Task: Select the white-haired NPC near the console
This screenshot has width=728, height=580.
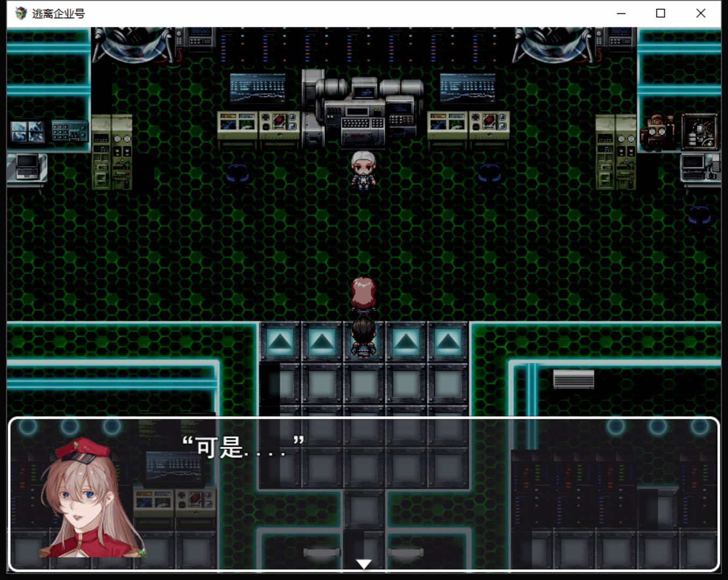Action: pos(364,170)
